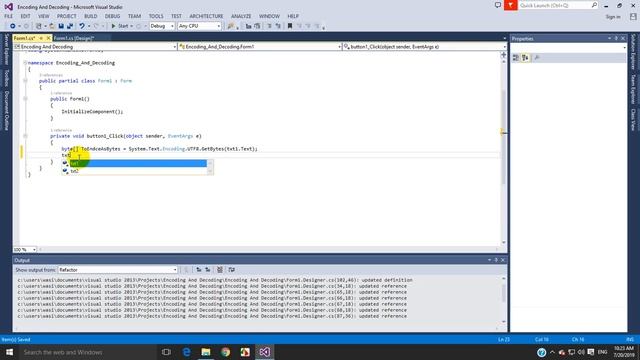
Task: Open the feedback speech bubble icon
Action: tap(498, 5)
